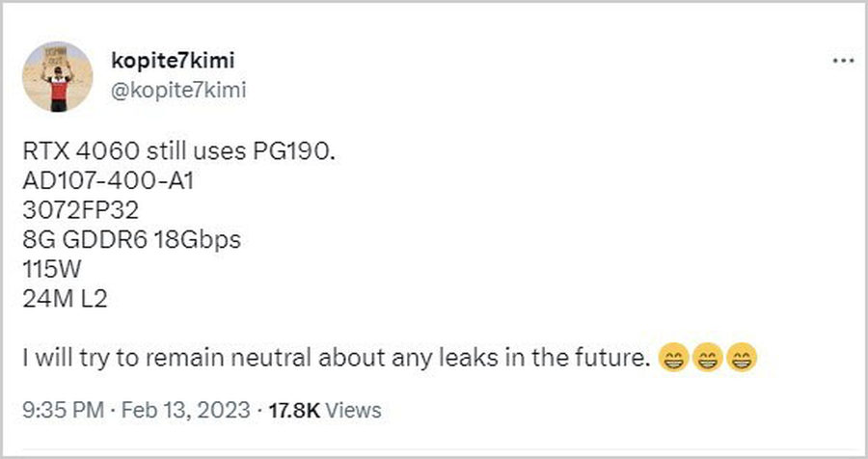868x459 pixels.
Task: Click the middle grinning emoji
Action: click(x=707, y=360)
